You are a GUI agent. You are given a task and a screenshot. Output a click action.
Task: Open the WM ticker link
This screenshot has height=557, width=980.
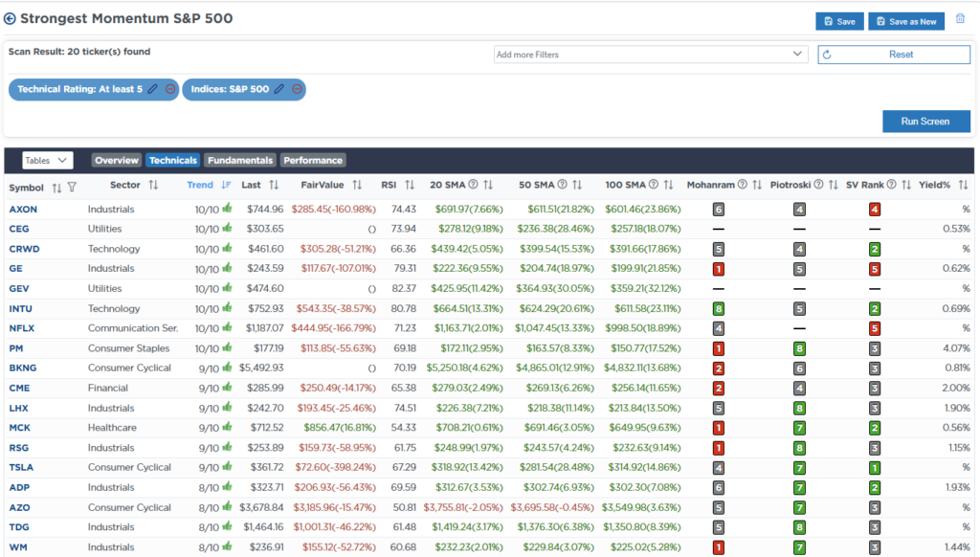click(x=18, y=547)
